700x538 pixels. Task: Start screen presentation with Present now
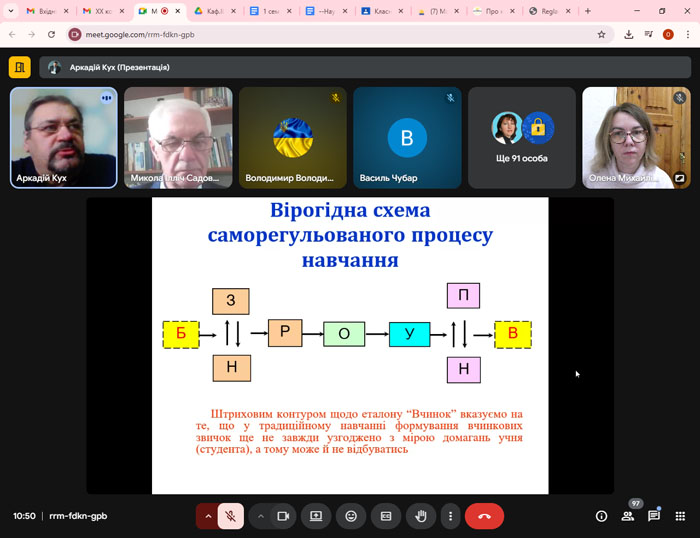[x=316, y=516]
